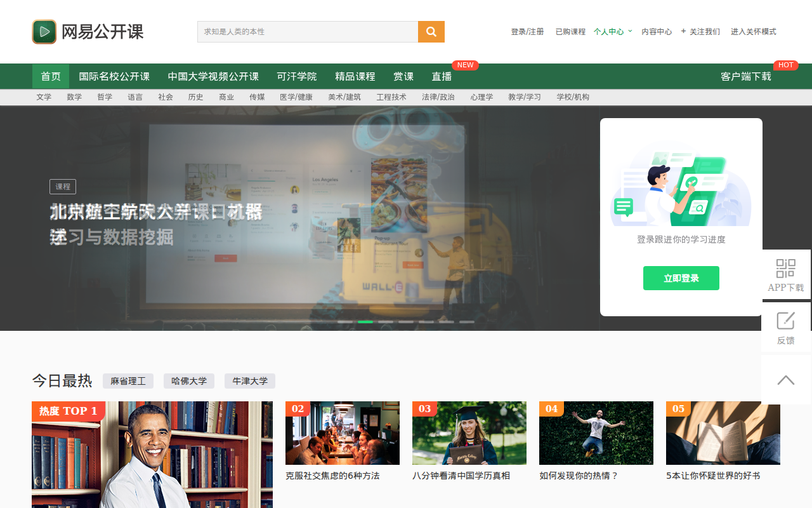
Task: Open 如何发现你的热情？ title
Action: (579, 476)
